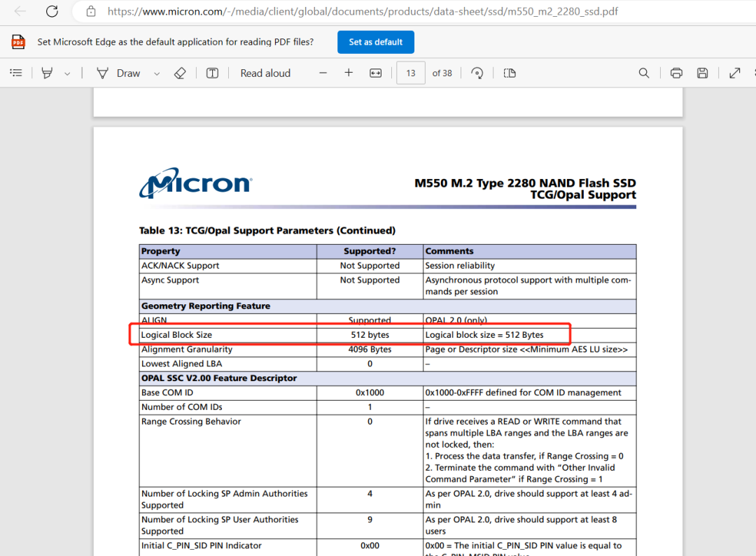Enter full screen mode
This screenshot has width=756, height=556.
(x=734, y=73)
